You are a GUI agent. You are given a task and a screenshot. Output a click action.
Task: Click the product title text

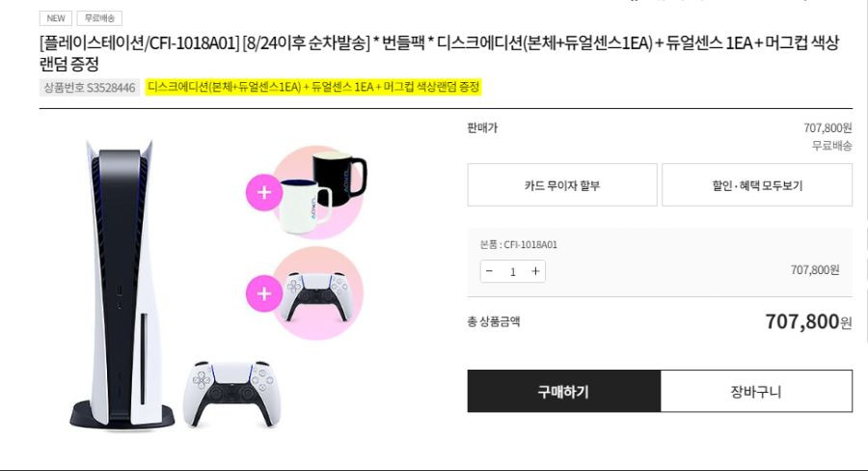[x=440, y=53]
